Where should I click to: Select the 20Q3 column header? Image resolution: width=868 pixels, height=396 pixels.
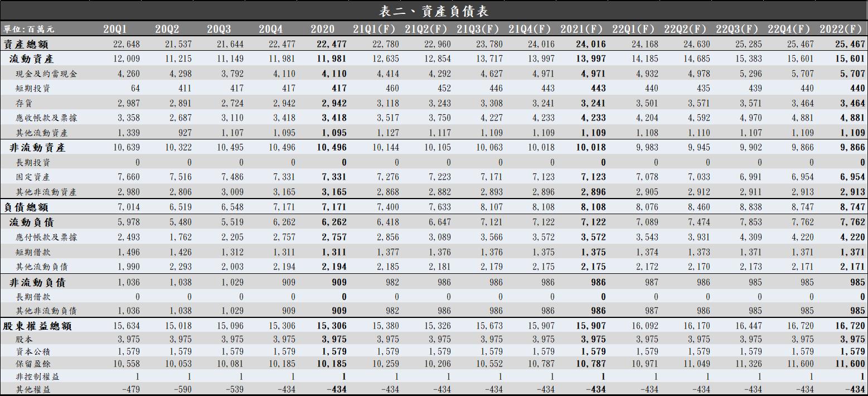219,29
